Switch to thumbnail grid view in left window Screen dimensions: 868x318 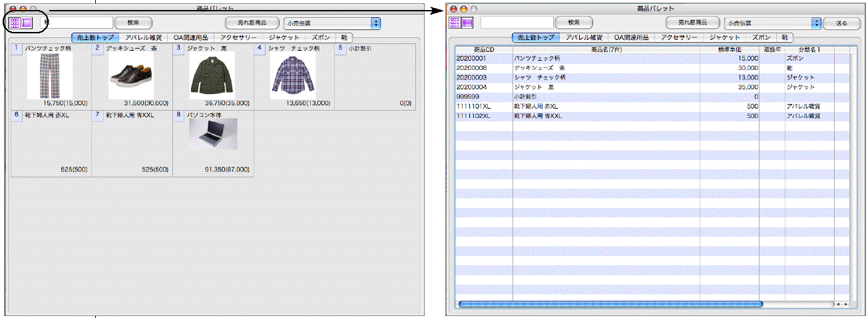[15, 23]
